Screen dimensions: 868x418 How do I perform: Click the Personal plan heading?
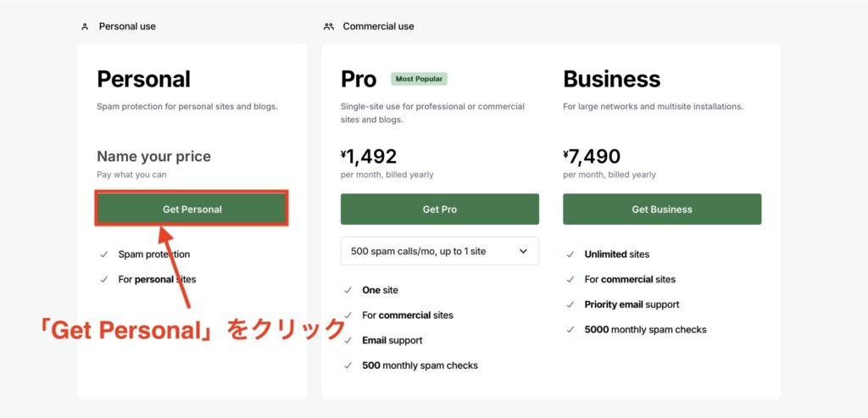tap(143, 79)
